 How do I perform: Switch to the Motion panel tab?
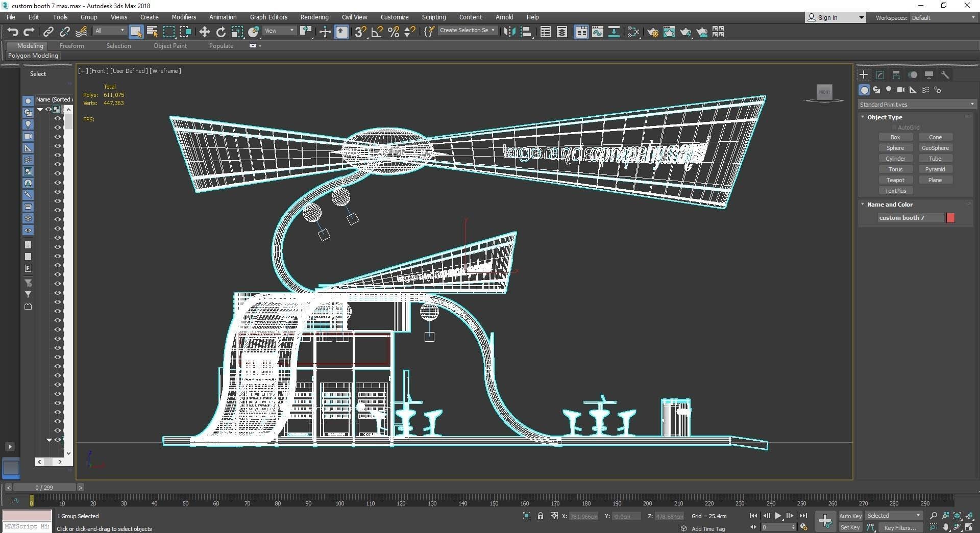[913, 74]
